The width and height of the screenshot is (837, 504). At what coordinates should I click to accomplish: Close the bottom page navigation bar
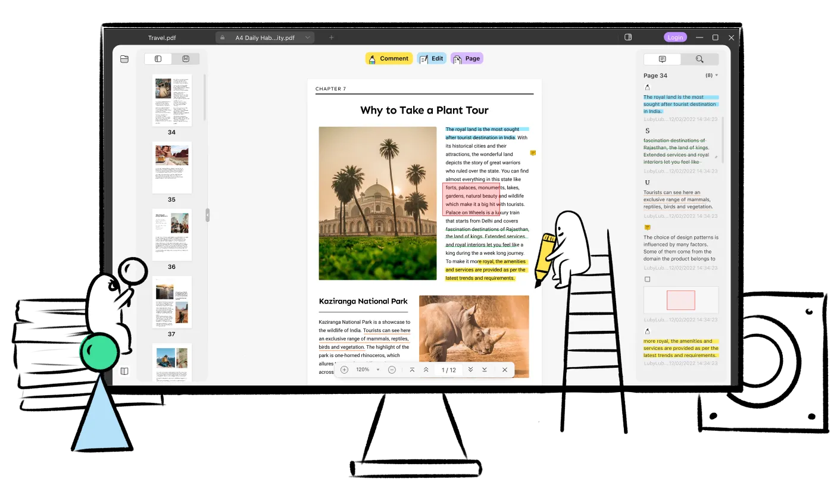pyautogui.click(x=505, y=370)
